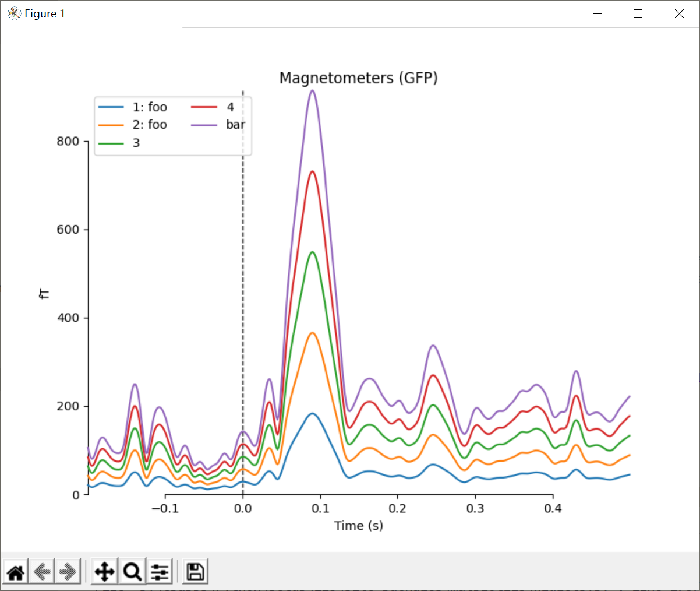Activate the Pan axes tool

(x=105, y=572)
